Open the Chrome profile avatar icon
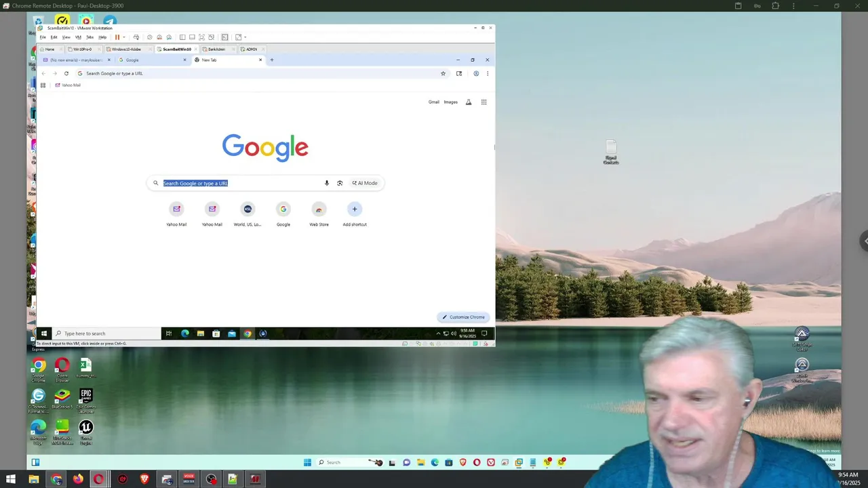Viewport: 868px width, 488px height. click(x=476, y=73)
